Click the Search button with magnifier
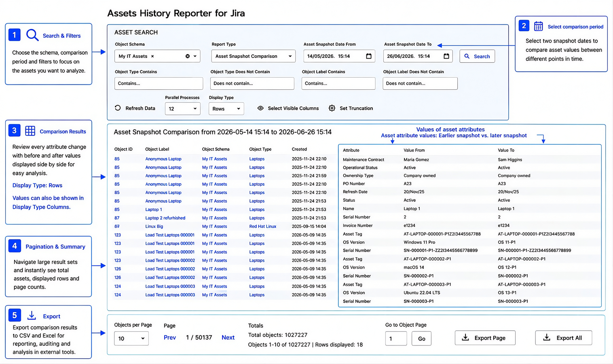The height and width of the screenshot is (364, 613). pyautogui.click(x=477, y=56)
